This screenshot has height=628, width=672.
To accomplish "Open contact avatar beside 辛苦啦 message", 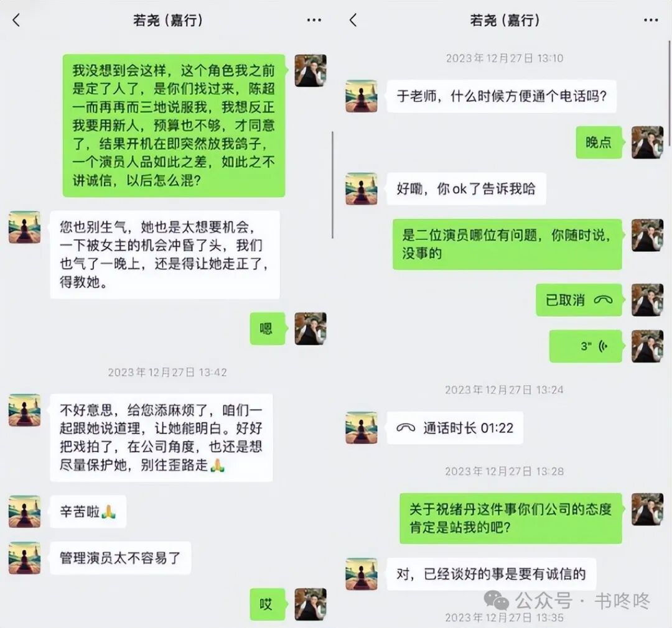I will point(25,512).
